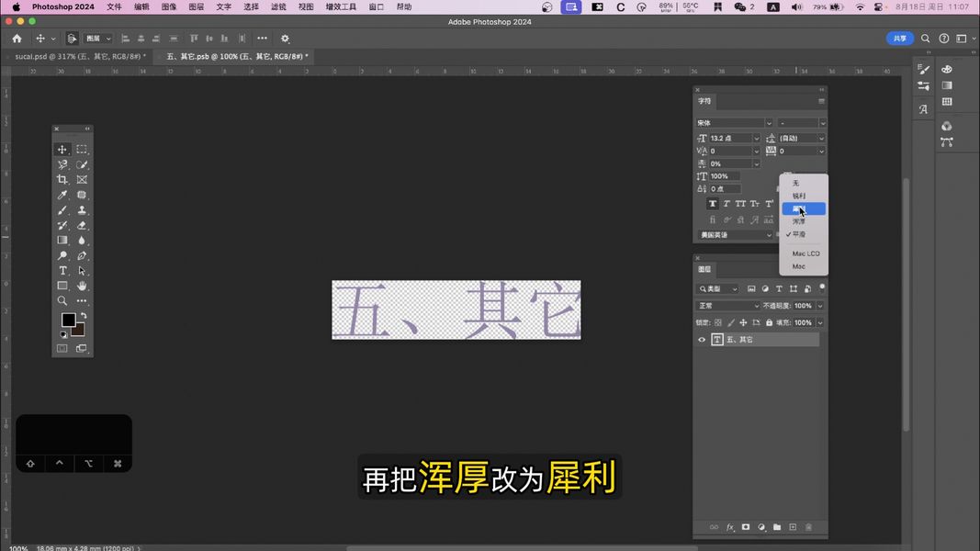This screenshot has height=551, width=980.
Task: Select the Hand tool
Action: (x=82, y=287)
